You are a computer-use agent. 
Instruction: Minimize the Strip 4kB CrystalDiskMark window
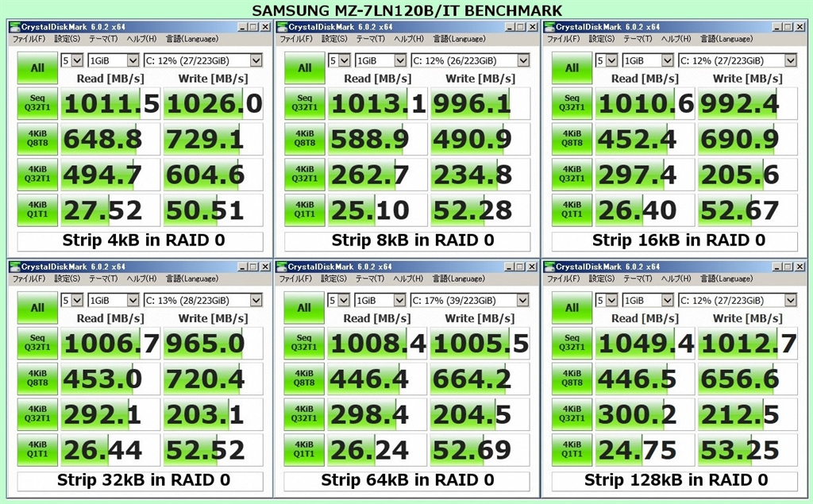242,27
